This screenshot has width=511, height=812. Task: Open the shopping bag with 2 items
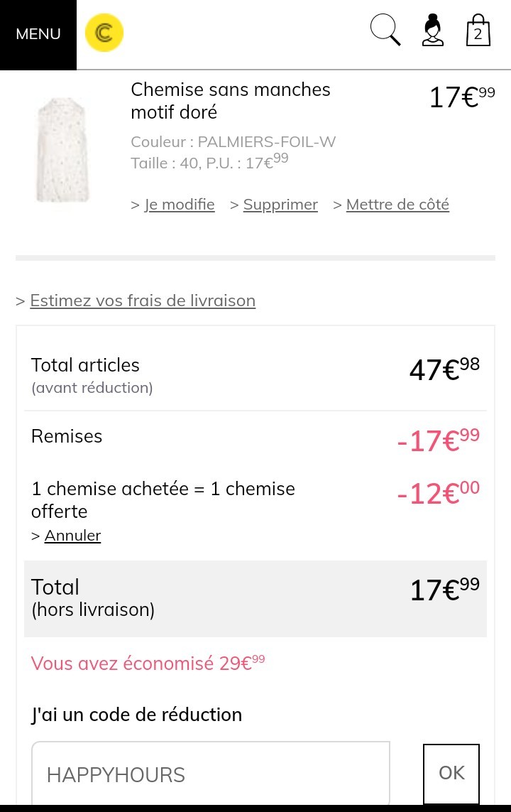point(478,31)
